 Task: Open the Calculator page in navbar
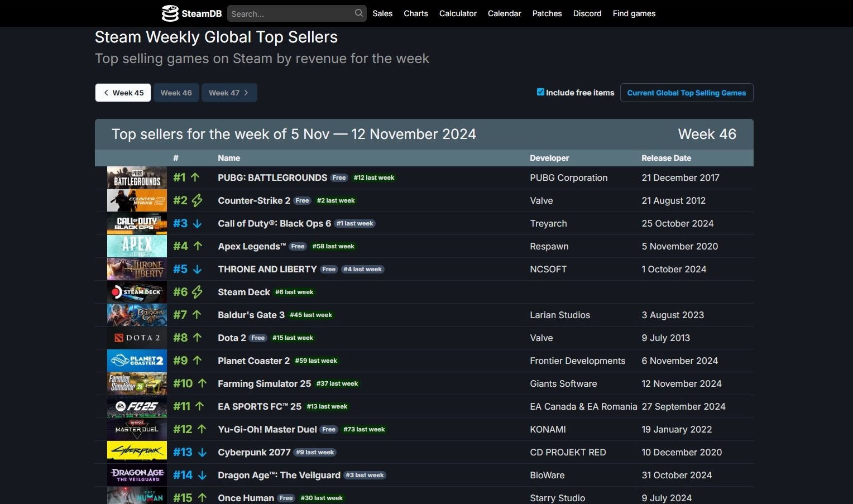458,13
